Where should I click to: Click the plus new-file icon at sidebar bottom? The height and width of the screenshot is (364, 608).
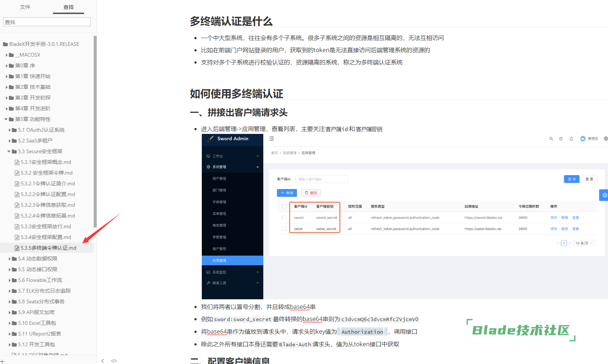pyautogui.click(x=3, y=361)
